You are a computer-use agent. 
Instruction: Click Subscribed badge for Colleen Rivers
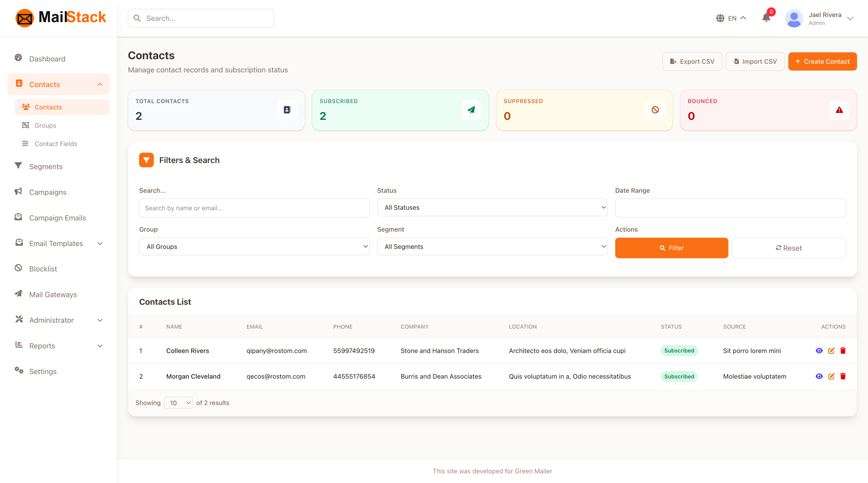pos(679,350)
